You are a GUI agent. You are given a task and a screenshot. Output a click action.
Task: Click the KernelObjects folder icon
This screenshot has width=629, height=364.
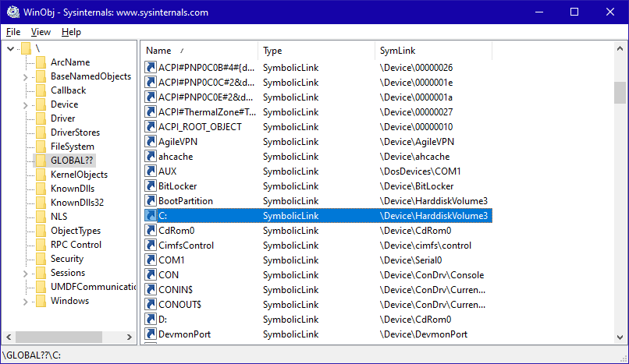[x=40, y=175]
